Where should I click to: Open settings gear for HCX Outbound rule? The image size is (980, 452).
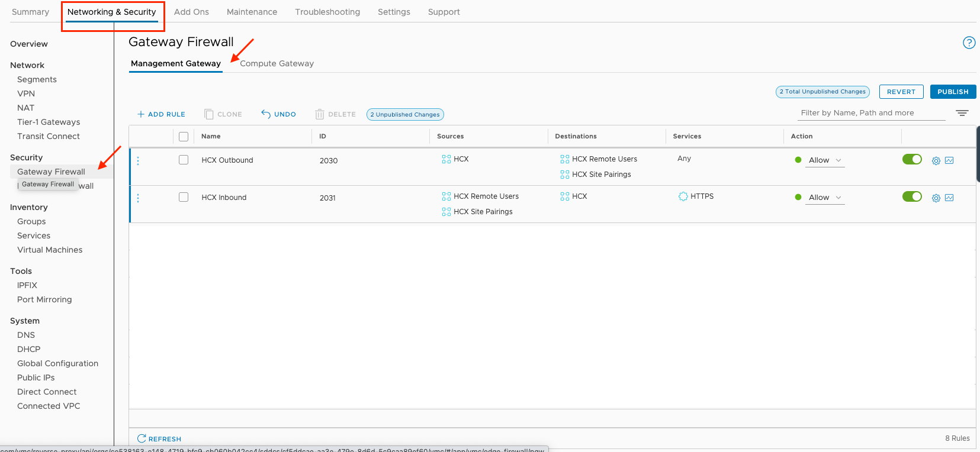click(936, 161)
